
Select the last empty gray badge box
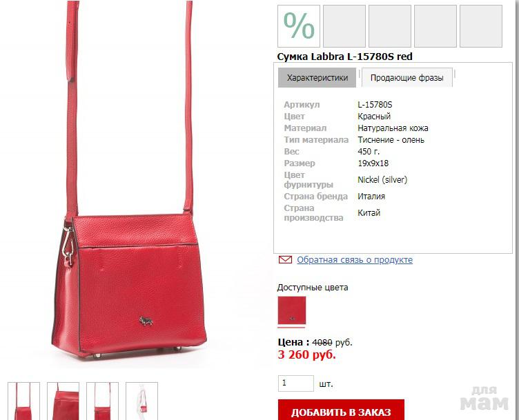(481, 26)
